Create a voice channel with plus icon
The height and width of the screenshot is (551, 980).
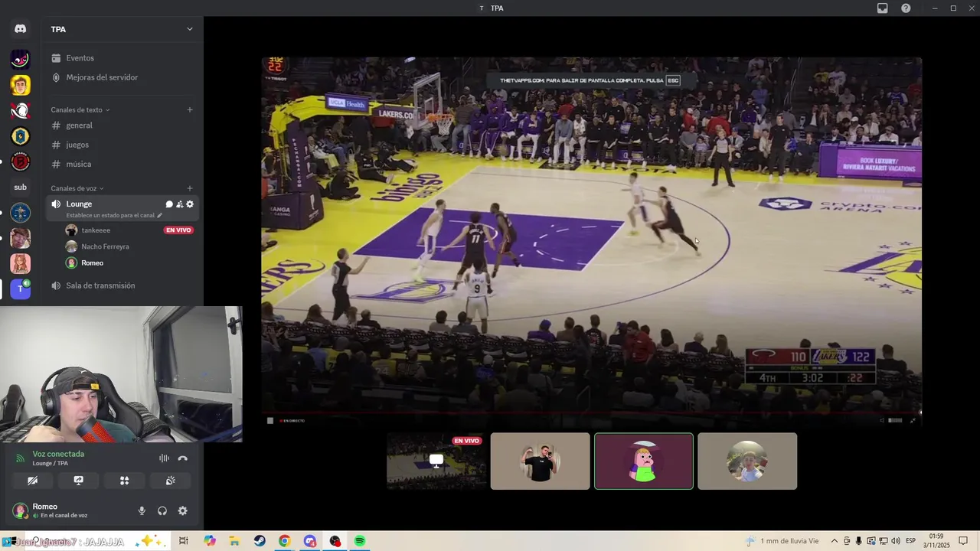pos(190,188)
